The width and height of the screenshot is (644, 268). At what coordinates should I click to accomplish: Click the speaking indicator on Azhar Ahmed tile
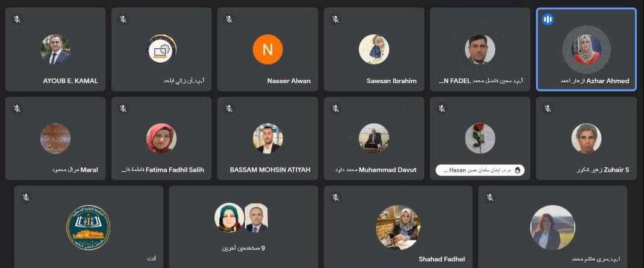pos(547,19)
